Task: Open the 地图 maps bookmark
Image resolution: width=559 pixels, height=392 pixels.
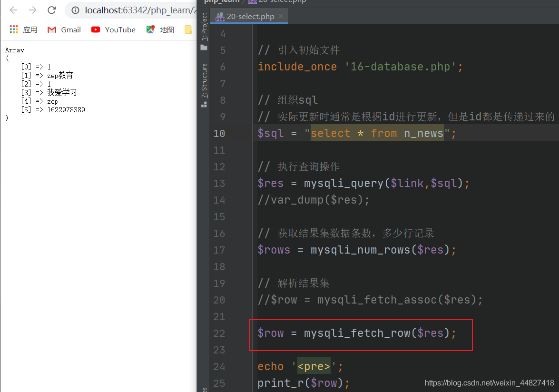Action: point(160,29)
